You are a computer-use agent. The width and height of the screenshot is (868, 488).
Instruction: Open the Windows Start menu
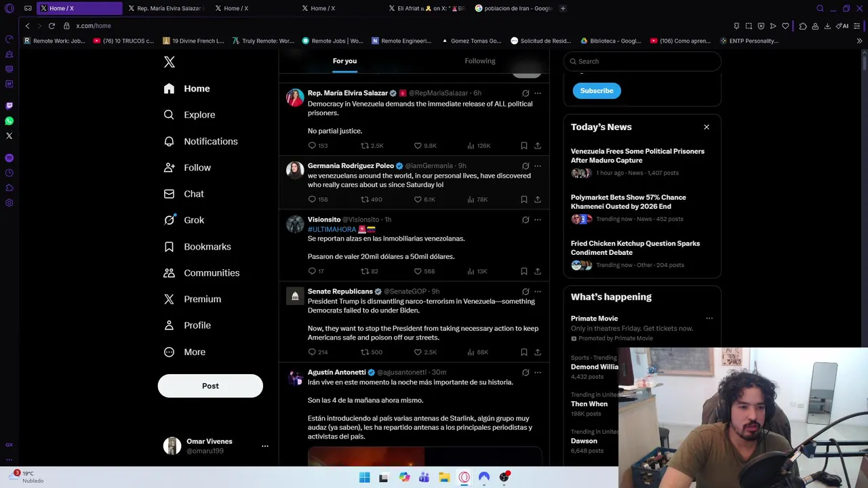point(364,477)
